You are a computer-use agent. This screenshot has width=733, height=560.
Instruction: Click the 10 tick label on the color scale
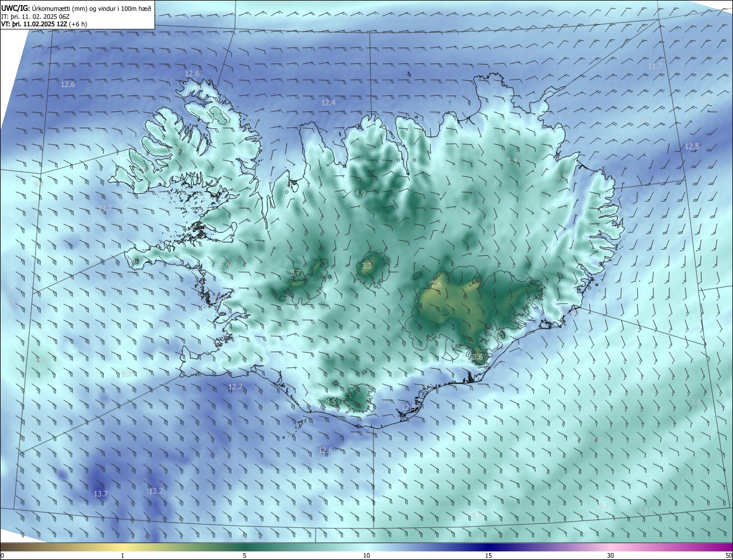point(366,556)
